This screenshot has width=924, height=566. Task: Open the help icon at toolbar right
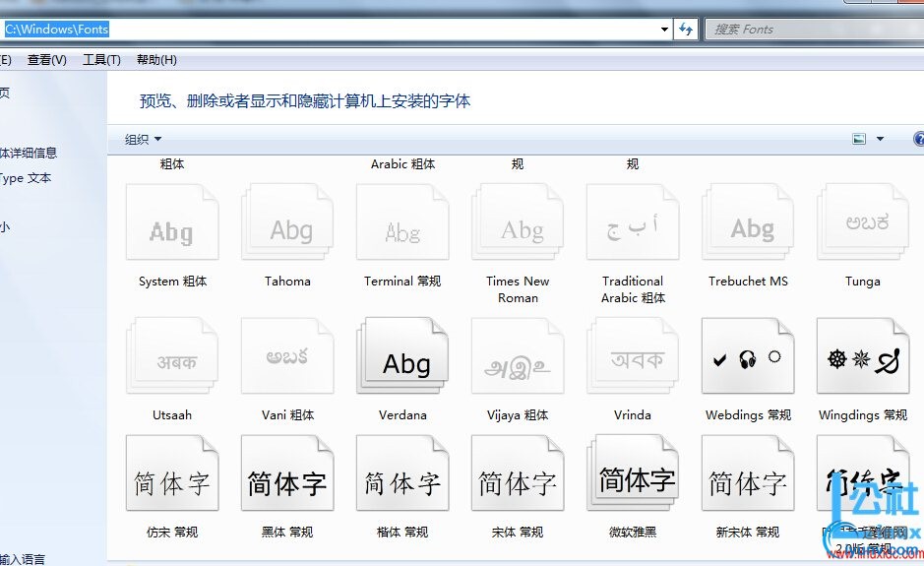[x=919, y=139]
